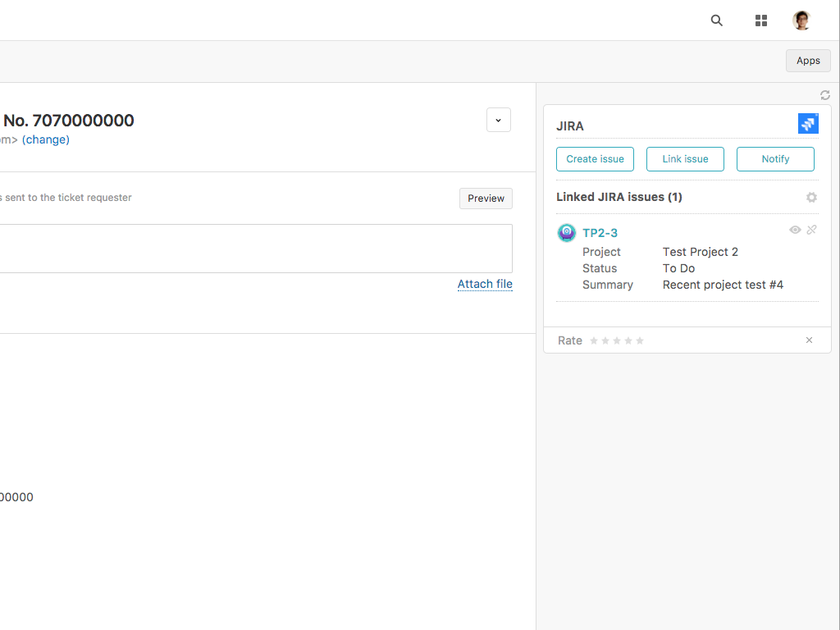Click the blue JIRA logo icon

808,124
